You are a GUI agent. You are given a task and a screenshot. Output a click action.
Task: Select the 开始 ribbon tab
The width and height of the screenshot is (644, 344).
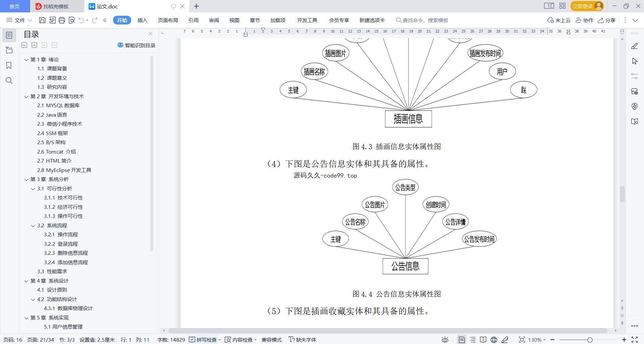pyautogui.click(x=122, y=20)
